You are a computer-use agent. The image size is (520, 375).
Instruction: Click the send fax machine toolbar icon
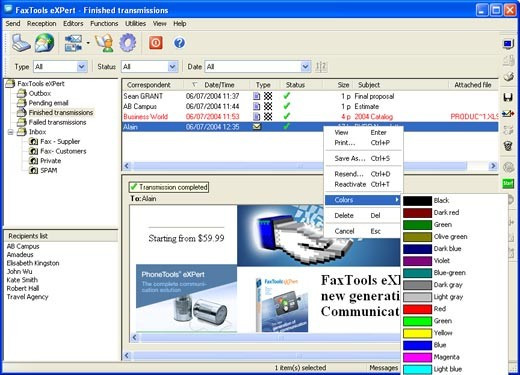point(22,43)
